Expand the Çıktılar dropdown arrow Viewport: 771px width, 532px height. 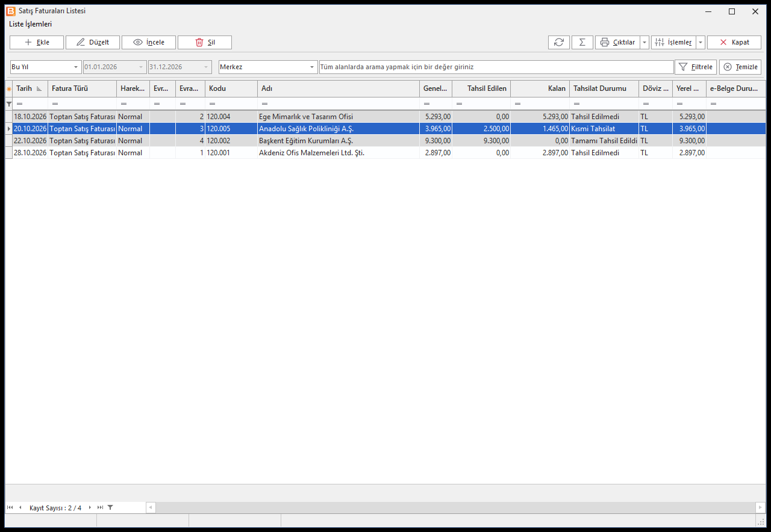click(645, 42)
